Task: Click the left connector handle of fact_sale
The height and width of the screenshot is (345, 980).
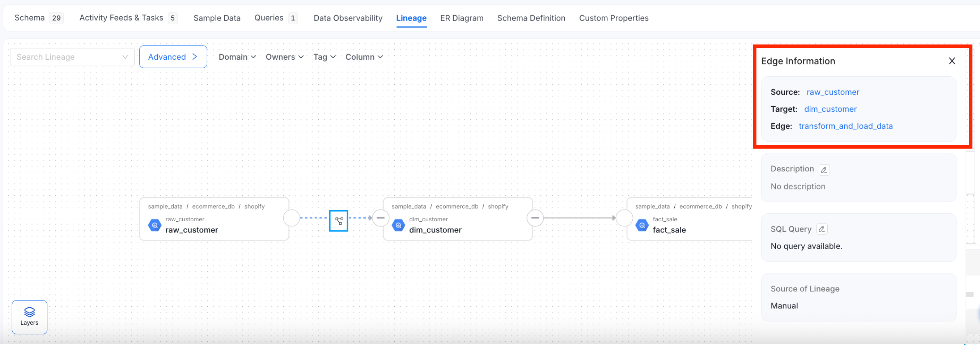Action: [624, 218]
